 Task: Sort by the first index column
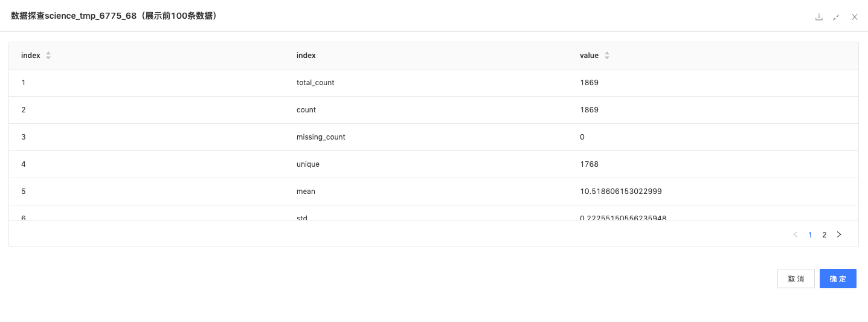pyautogui.click(x=48, y=56)
